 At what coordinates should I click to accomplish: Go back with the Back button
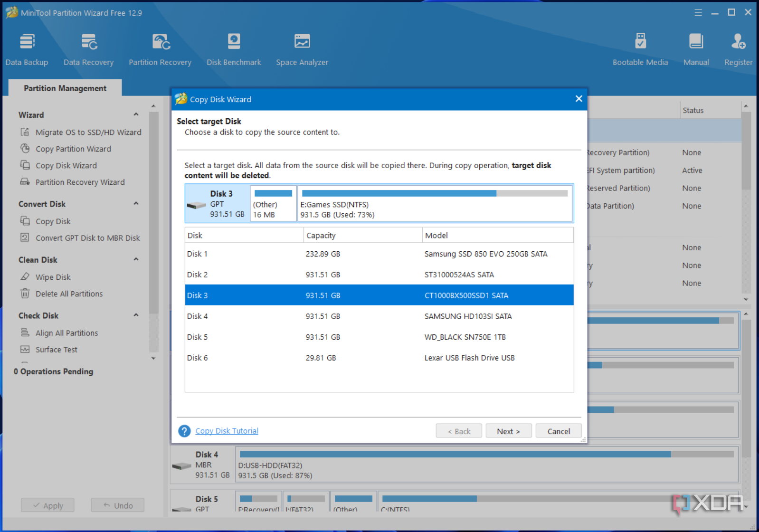pos(459,431)
